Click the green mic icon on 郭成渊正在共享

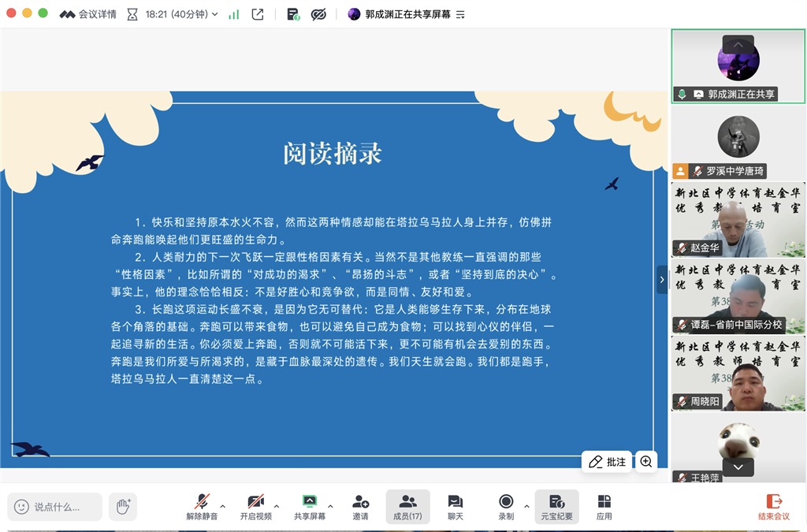tap(682, 94)
